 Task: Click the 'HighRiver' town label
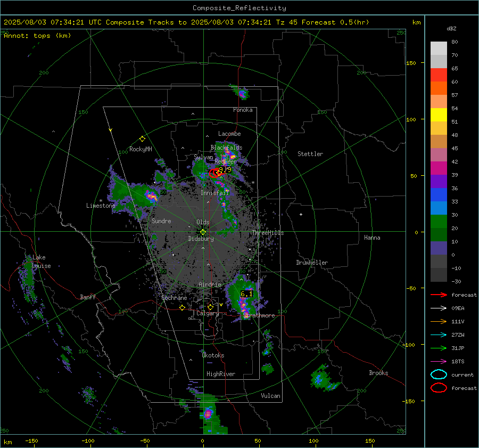coord(221,374)
